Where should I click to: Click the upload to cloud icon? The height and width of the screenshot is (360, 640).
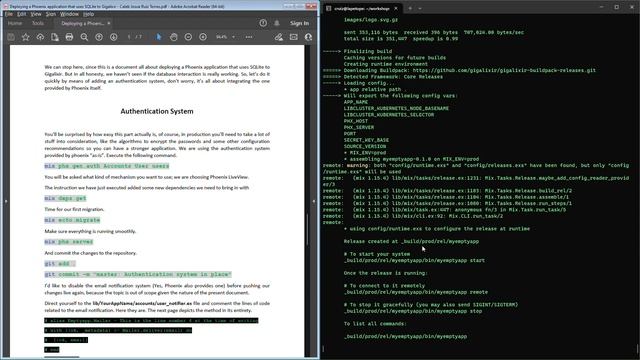[x=40, y=37]
